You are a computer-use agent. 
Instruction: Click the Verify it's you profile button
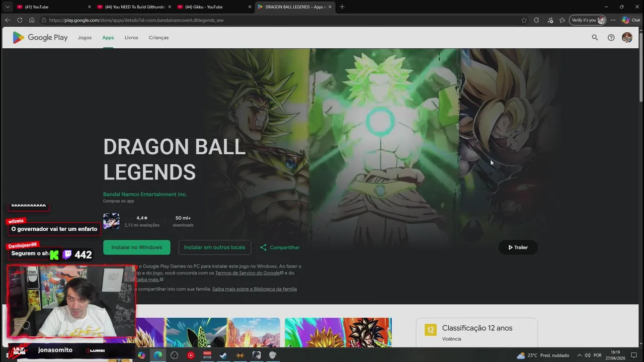click(588, 20)
